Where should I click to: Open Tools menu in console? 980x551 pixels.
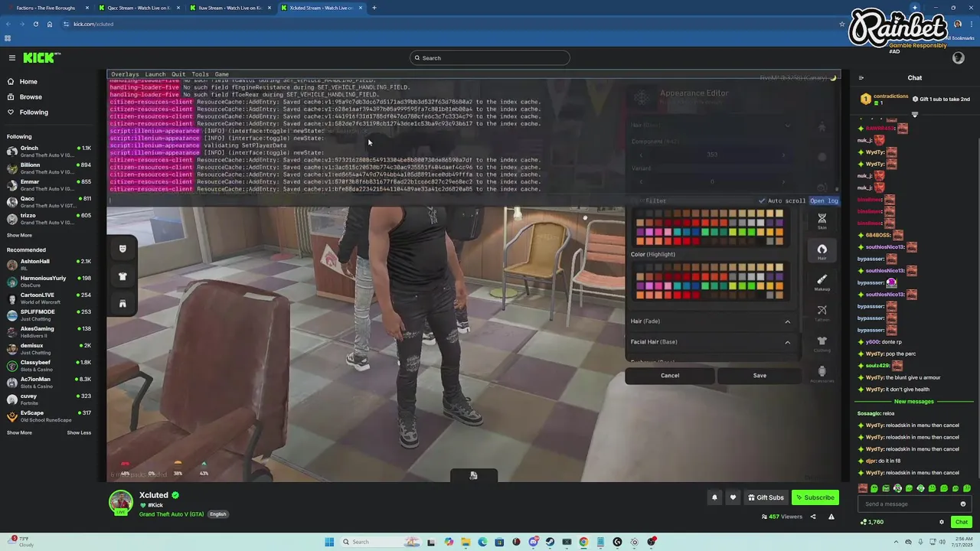[x=200, y=74]
